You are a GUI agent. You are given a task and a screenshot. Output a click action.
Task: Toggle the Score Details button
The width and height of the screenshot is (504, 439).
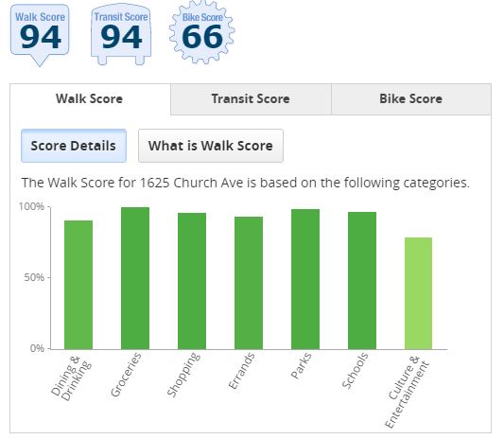click(74, 146)
